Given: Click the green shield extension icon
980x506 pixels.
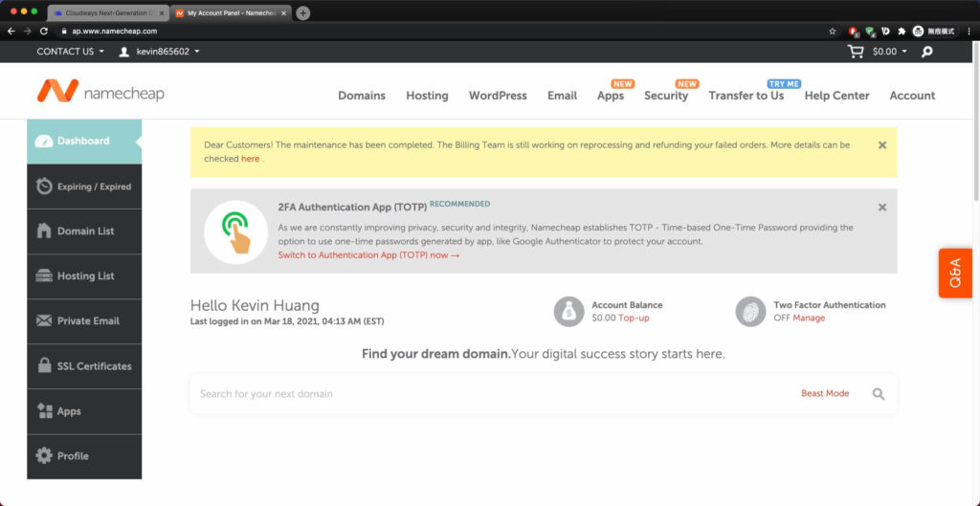Looking at the screenshot, I should click(870, 32).
